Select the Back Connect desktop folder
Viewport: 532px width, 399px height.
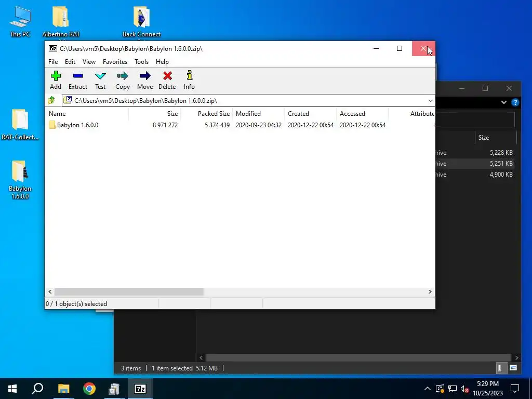coord(141,21)
